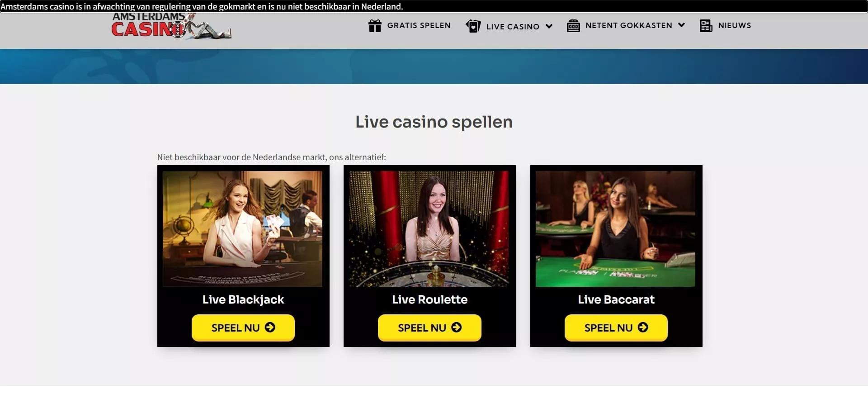Click the arrow icon in Live Baccarat's Speel Nu button
Viewport: 868px width, 408px height.
(x=643, y=327)
